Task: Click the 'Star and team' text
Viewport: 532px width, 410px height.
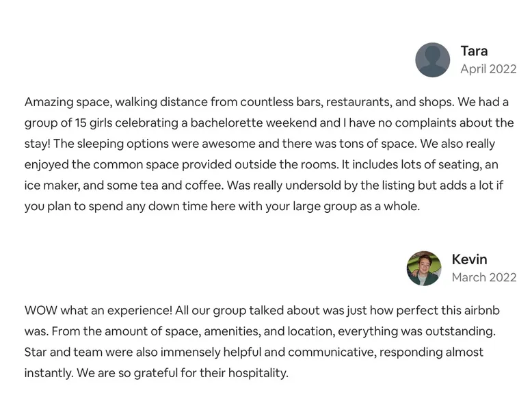Action: click(64, 352)
